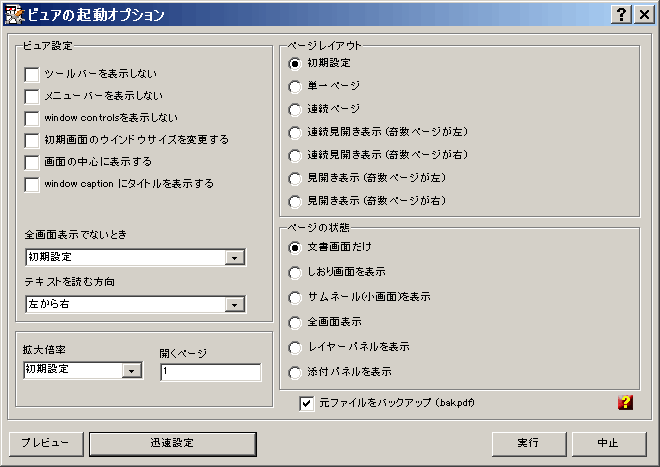Screen dimensions: 660x467
Task: Uncheck 元ファイルをバックアップ checkbox
Action: (x=307, y=403)
